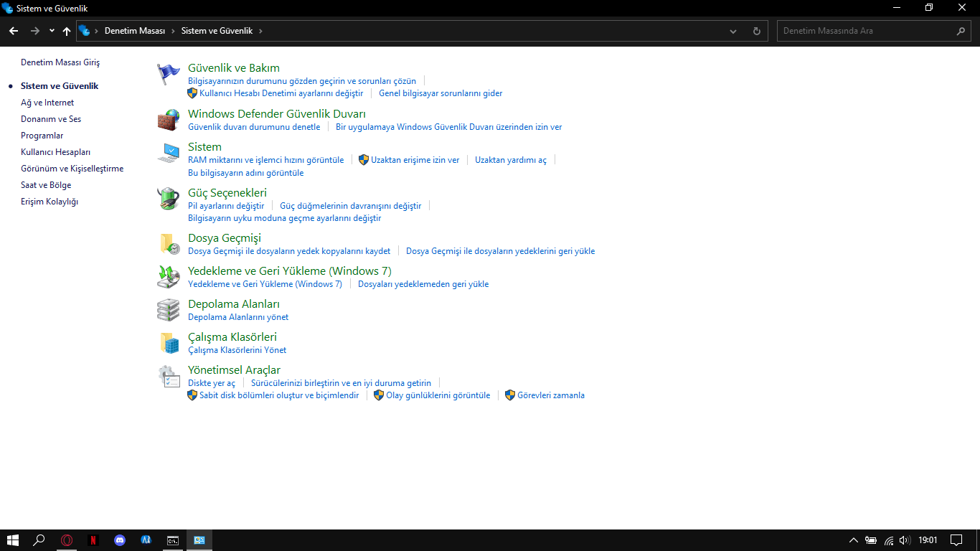This screenshot has width=980, height=551.
Task: Select Denetim Masası Giriş in sidebar
Action: pos(60,62)
